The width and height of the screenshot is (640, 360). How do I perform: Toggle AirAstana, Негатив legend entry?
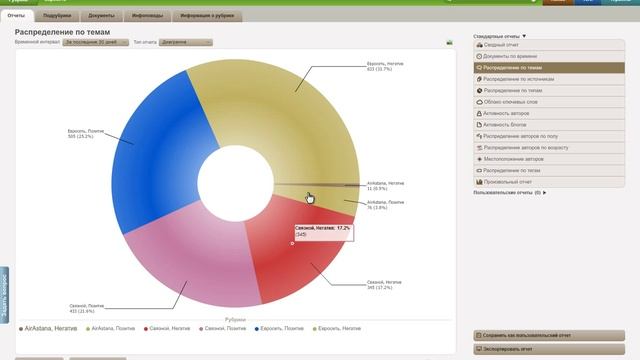click(x=48, y=329)
